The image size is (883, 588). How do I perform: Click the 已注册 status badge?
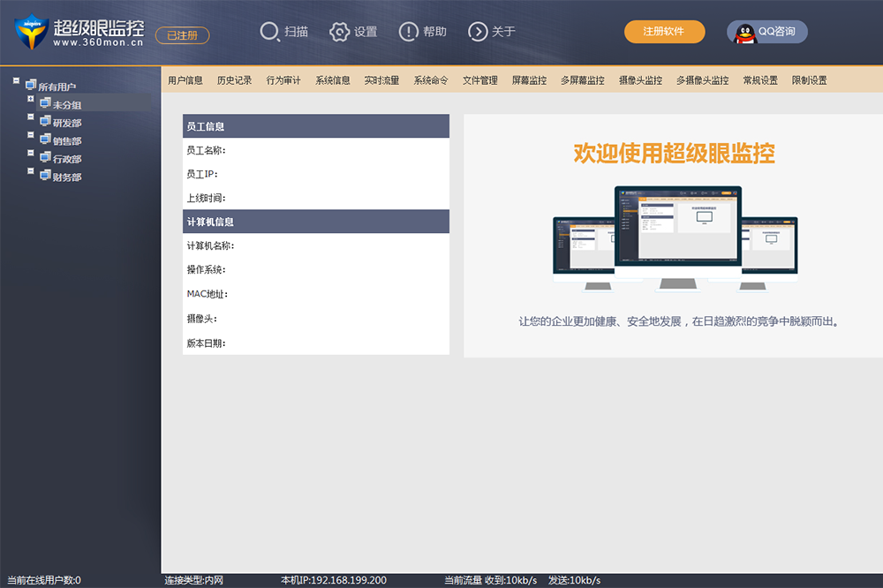pyautogui.click(x=183, y=35)
